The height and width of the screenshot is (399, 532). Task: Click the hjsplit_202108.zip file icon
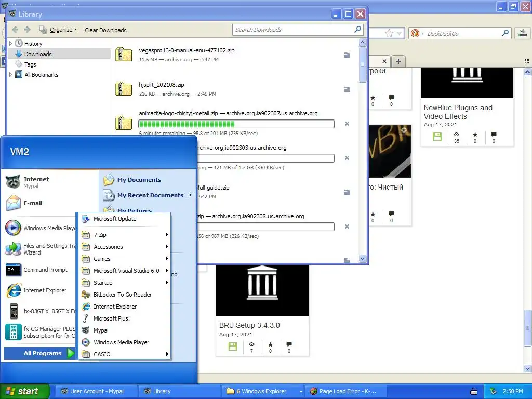pos(124,89)
